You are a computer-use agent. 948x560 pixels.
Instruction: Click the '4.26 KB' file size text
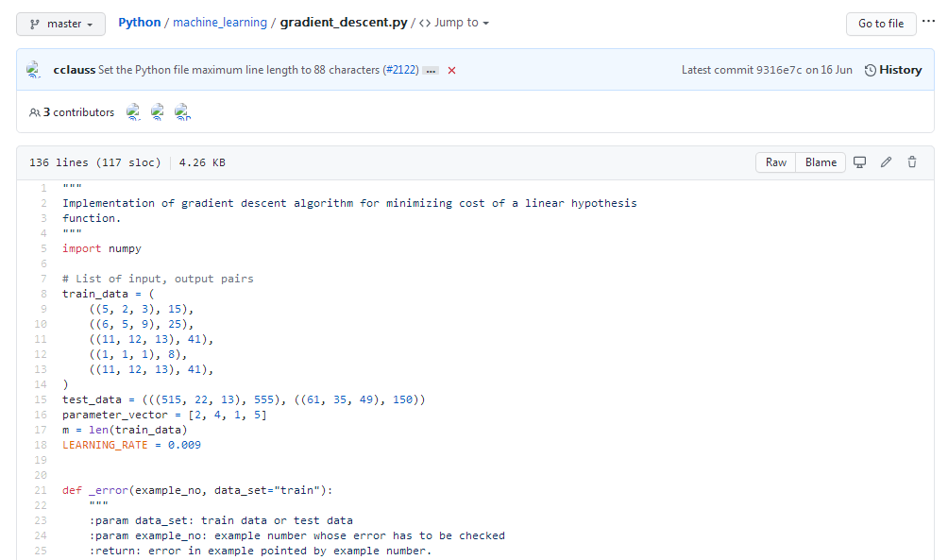pyautogui.click(x=202, y=162)
